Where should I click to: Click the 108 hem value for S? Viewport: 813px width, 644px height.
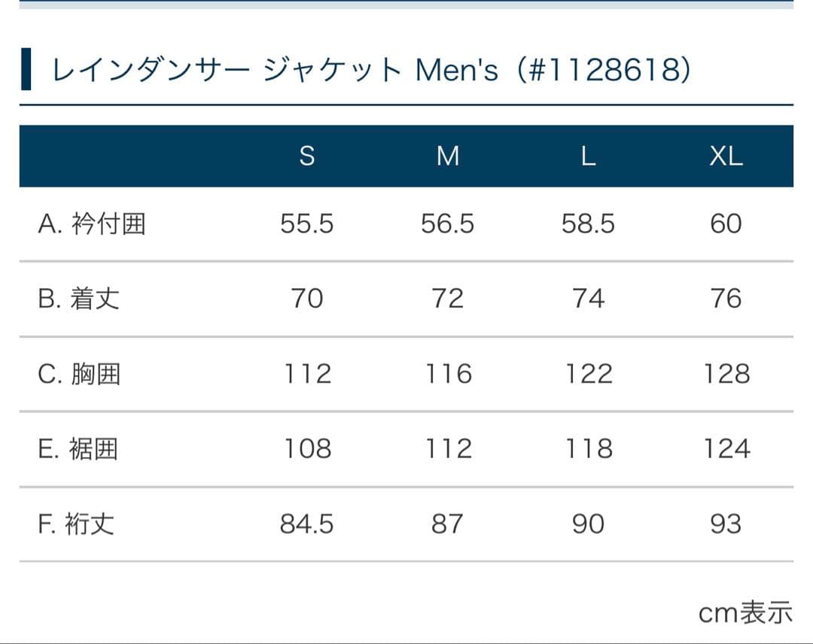(x=306, y=449)
